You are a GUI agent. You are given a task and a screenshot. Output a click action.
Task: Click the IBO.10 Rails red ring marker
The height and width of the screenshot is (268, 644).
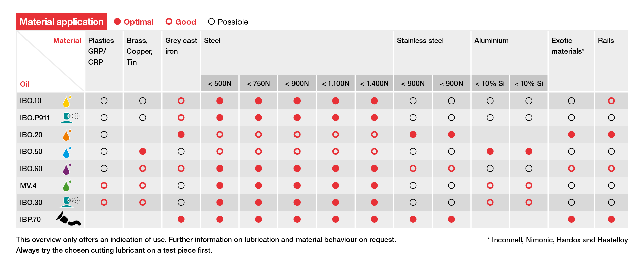point(611,101)
